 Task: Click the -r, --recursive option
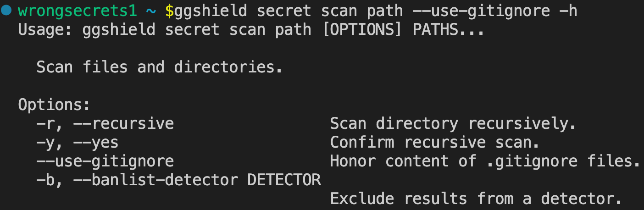point(105,124)
